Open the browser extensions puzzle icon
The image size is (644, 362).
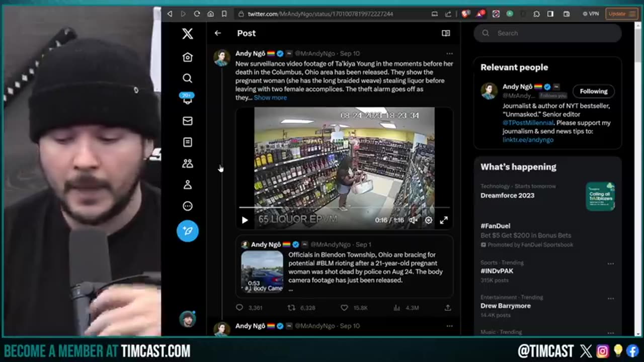pos(536,14)
